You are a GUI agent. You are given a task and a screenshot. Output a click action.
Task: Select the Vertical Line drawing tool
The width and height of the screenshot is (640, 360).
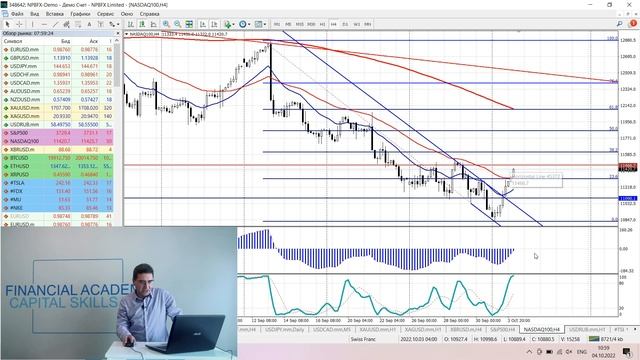(33, 24)
